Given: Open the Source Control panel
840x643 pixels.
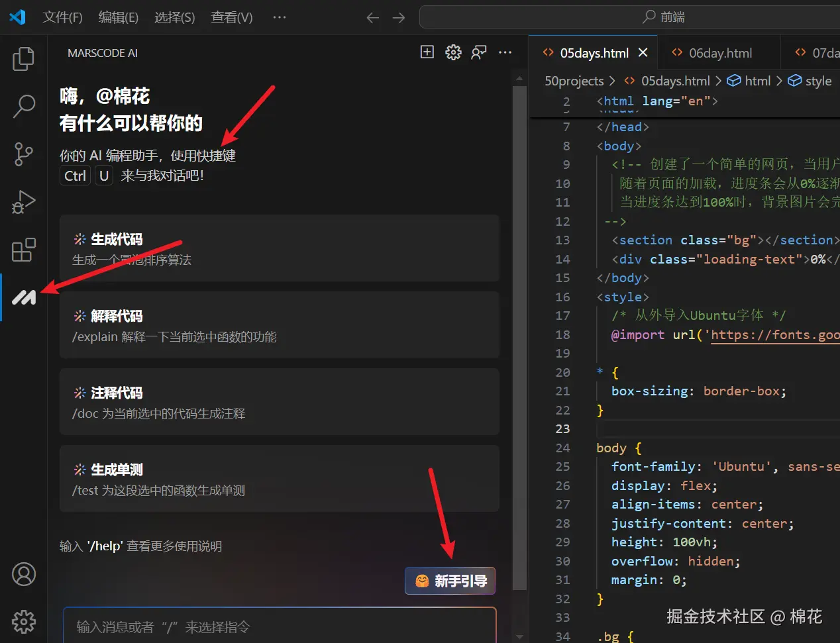Looking at the screenshot, I should (24, 154).
